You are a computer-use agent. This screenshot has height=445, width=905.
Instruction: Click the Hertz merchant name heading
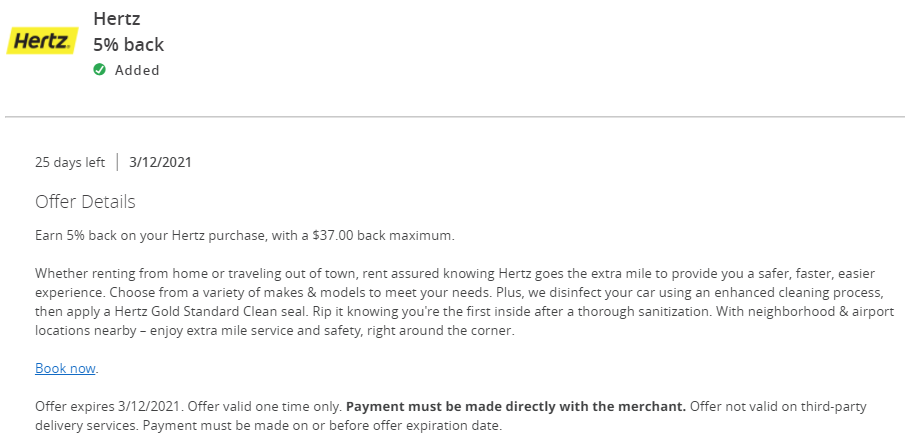(117, 18)
